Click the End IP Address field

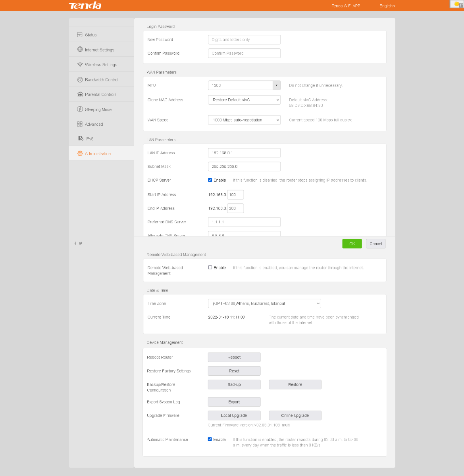coord(235,208)
